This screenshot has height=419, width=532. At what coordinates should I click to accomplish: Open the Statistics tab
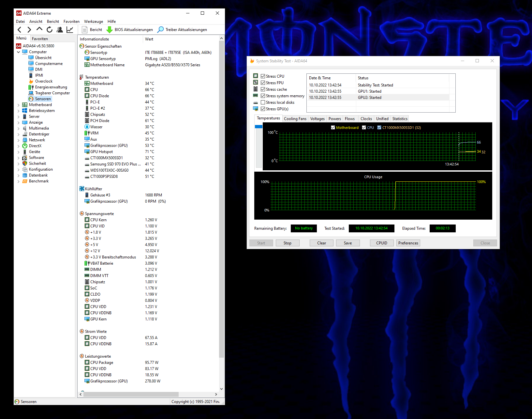pos(400,119)
